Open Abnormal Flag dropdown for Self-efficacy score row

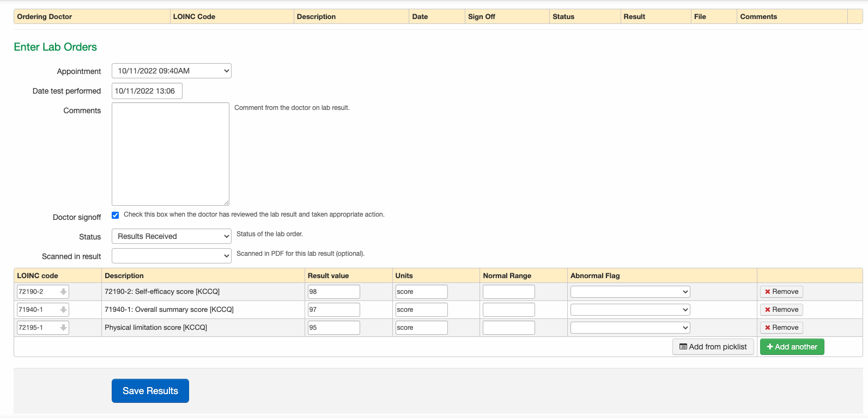pos(630,292)
